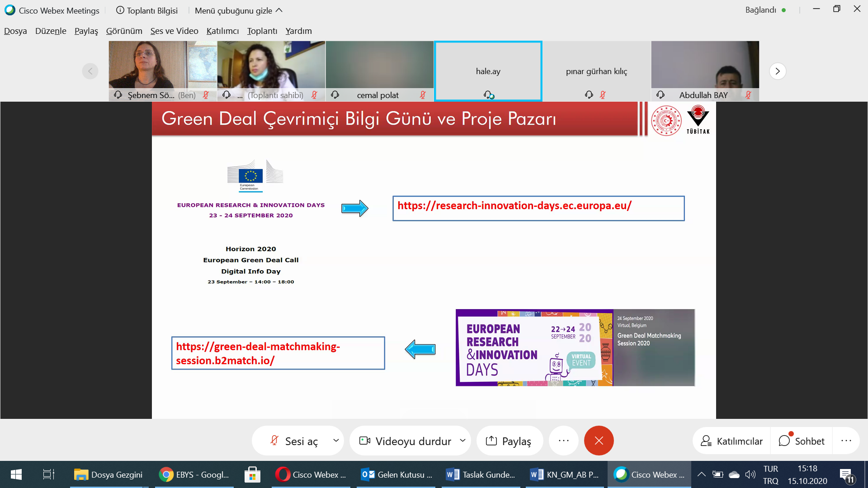
Task: Open the Katılımcı menu
Action: click(222, 31)
